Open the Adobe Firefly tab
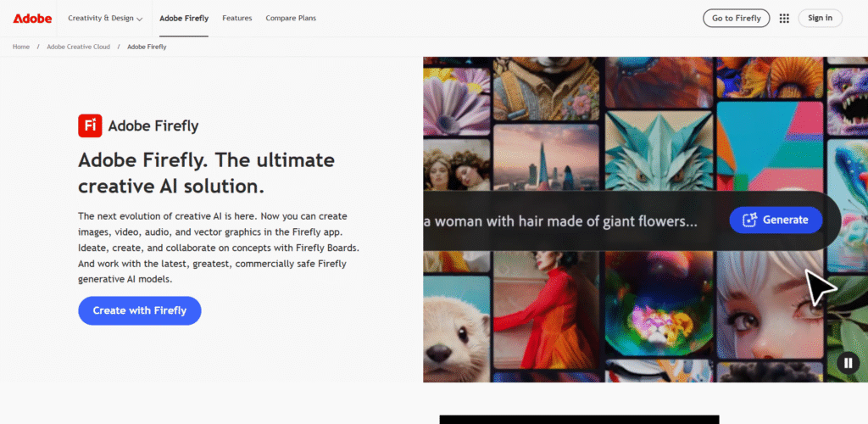The height and width of the screenshot is (424, 868). [x=184, y=19]
